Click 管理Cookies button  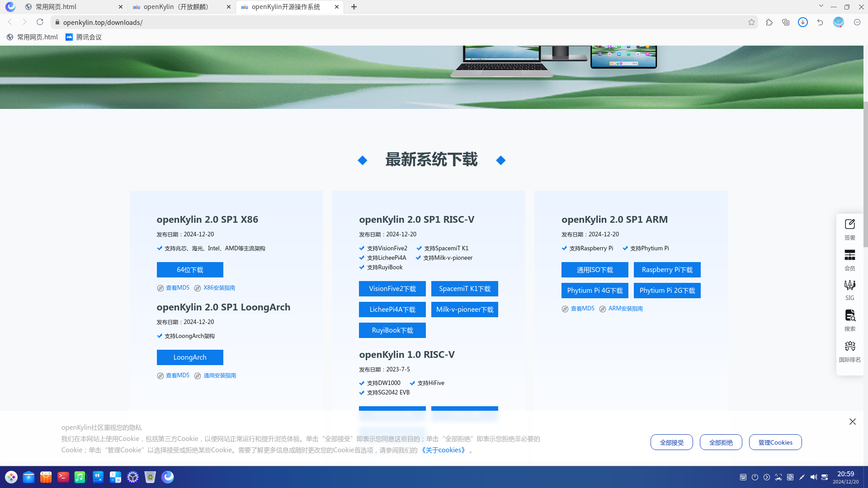775,442
